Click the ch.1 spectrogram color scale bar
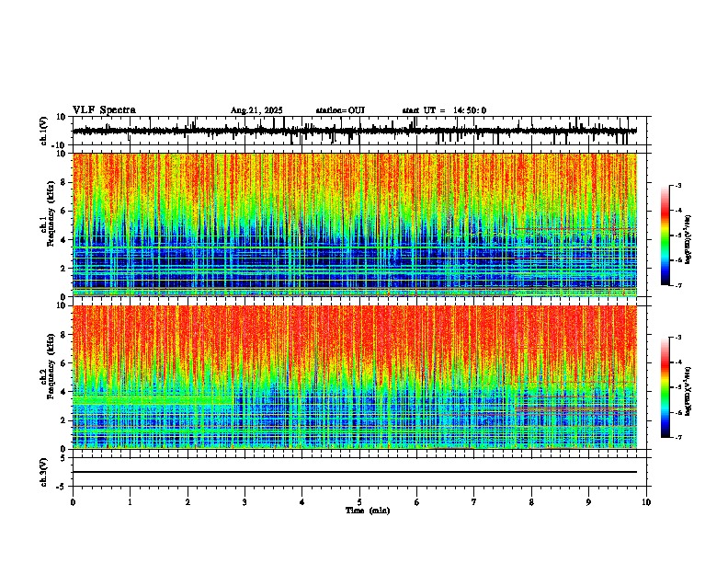This screenshot has width=728, height=563. point(665,236)
